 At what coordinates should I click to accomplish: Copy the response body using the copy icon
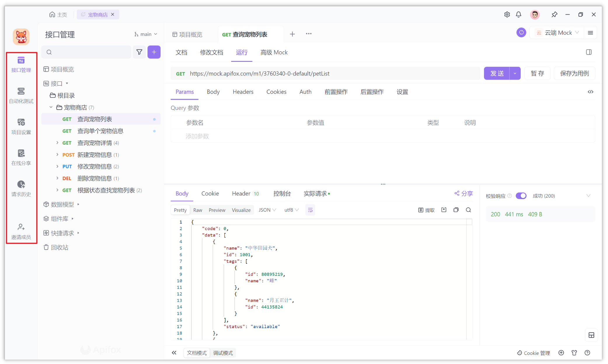[456, 210]
